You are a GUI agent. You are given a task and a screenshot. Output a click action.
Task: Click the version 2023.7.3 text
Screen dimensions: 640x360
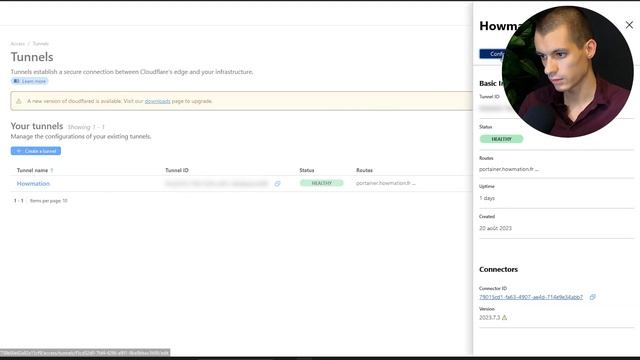(489, 318)
